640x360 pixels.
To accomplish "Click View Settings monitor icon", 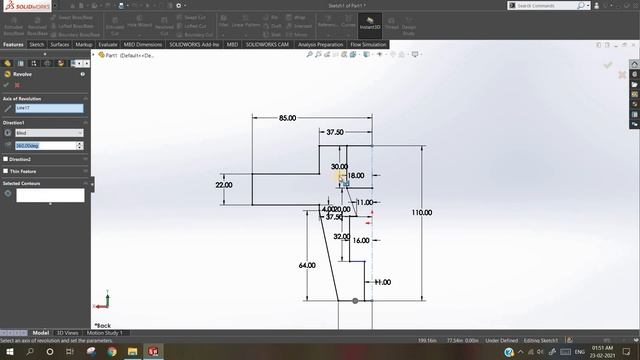I will [x=415, y=54].
